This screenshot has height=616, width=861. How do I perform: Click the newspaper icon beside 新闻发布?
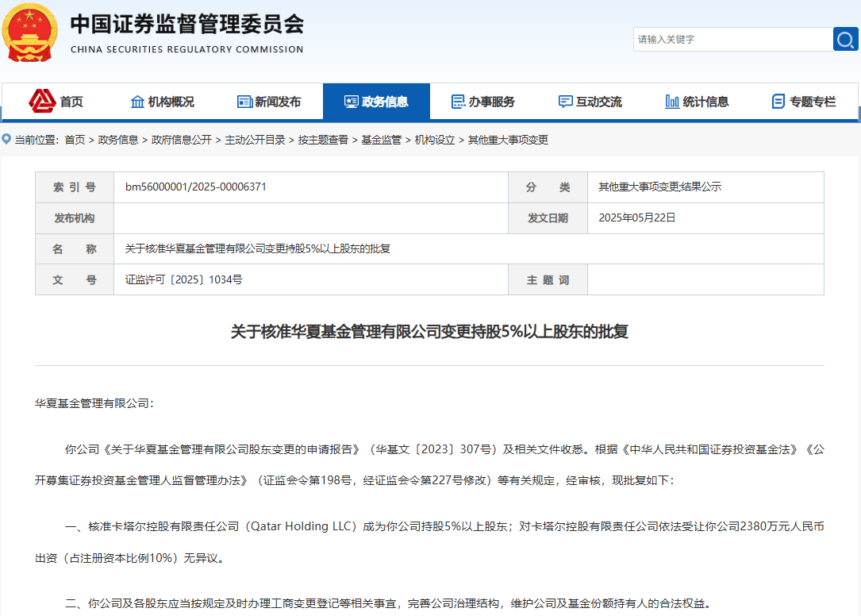[x=244, y=102]
